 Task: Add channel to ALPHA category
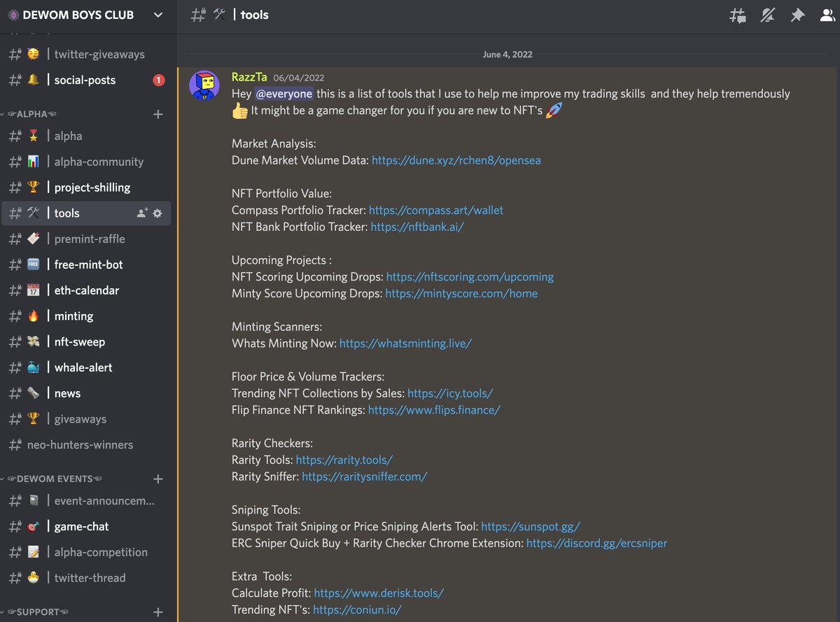tap(158, 114)
